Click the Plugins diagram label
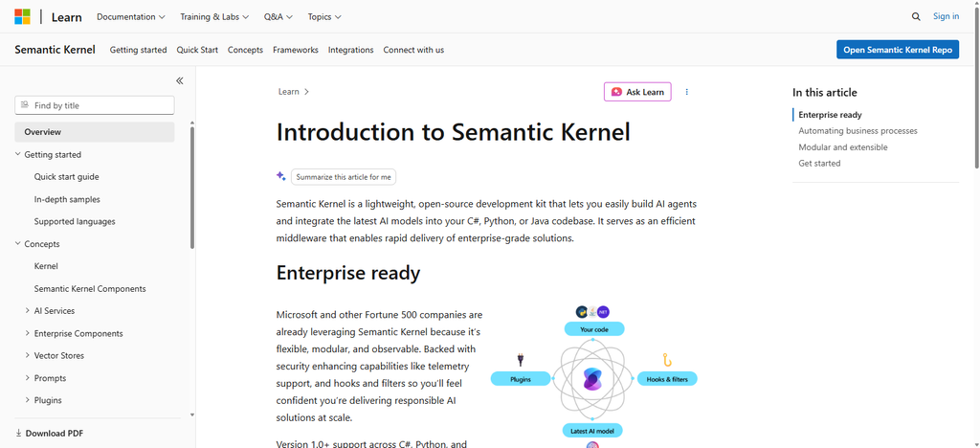This screenshot has height=448, width=980. pyautogui.click(x=521, y=379)
